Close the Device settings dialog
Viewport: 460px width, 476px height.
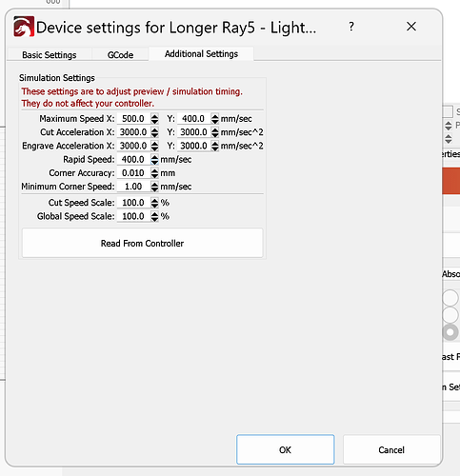coord(411,27)
